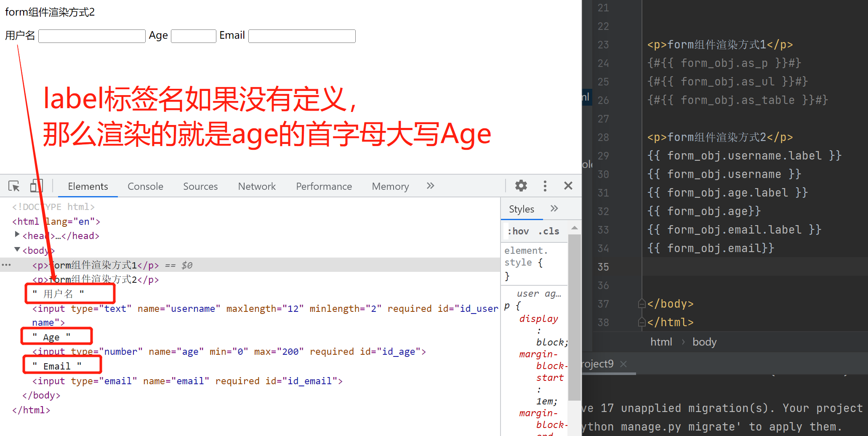Click the commented form_obj.as_p line
The width and height of the screenshot is (868, 436).
[x=724, y=63]
